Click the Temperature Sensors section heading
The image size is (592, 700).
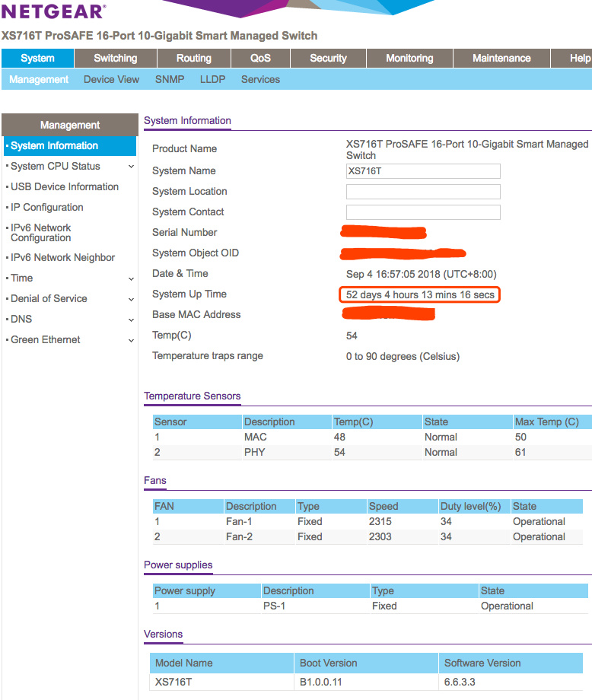click(192, 396)
